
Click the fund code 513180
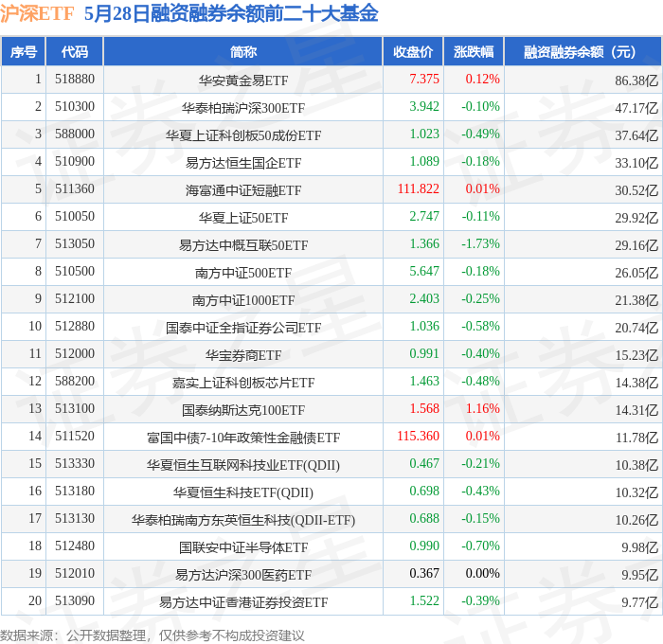click(x=75, y=492)
